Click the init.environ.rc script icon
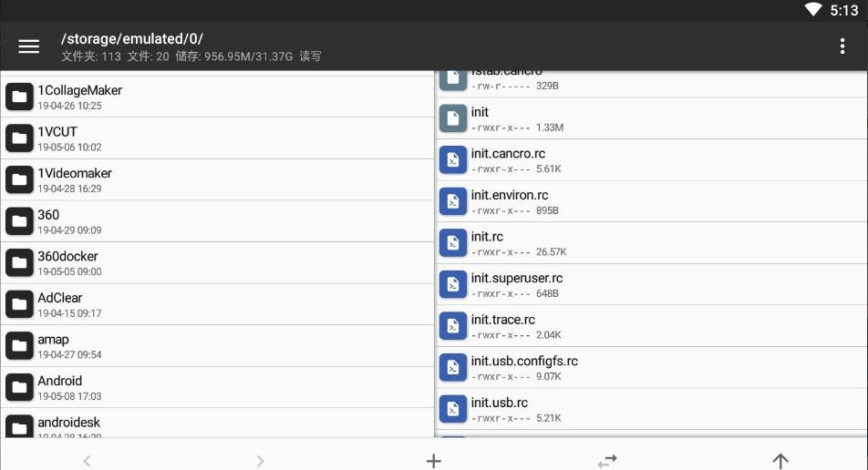Viewport: 868px width, 470px height. point(453,201)
